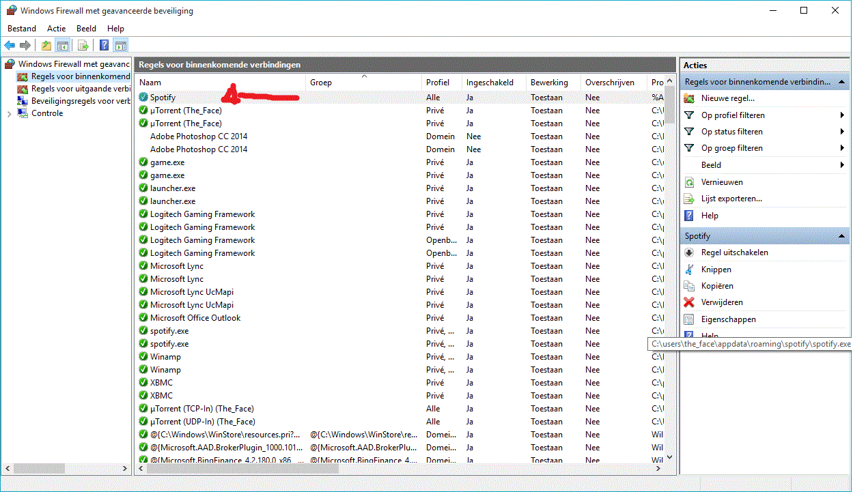Screen dimensions: 868x492
Task: Click the green Vernieuwen refresh icon
Action: [689, 182]
